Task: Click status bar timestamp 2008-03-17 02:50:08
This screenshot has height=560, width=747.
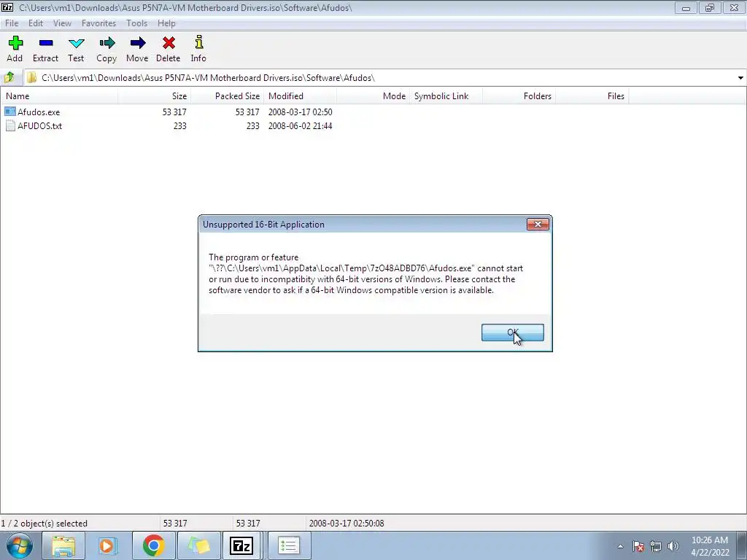Action: pos(347,523)
